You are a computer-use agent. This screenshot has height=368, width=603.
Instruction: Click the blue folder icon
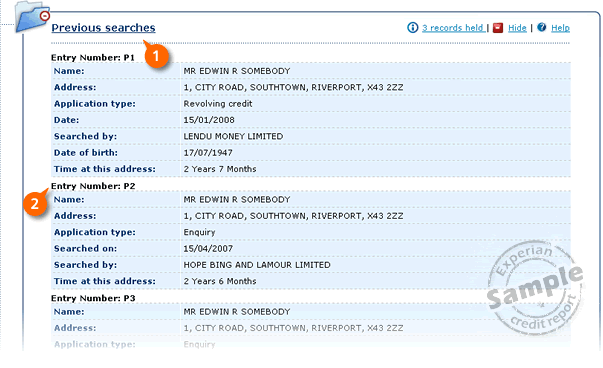click(30, 17)
